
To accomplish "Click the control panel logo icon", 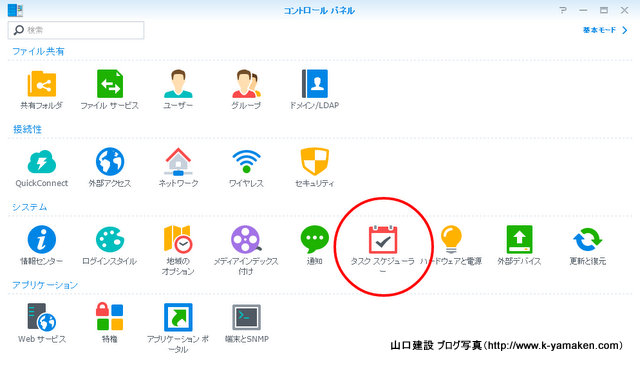I will tap(16, 10).
